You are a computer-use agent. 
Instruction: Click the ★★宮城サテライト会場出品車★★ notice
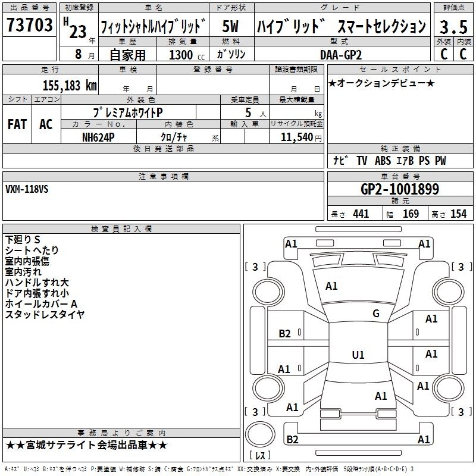click(87, 446)
